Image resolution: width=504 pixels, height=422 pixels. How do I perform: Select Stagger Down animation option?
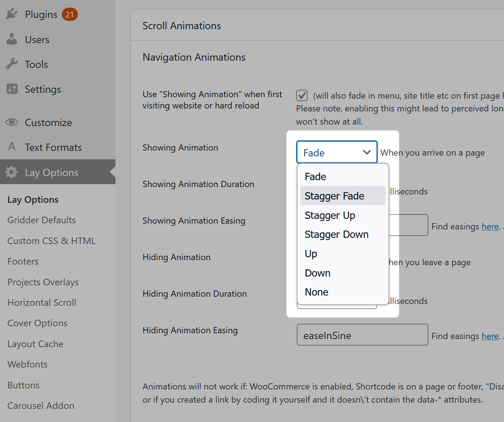point(336,234)
